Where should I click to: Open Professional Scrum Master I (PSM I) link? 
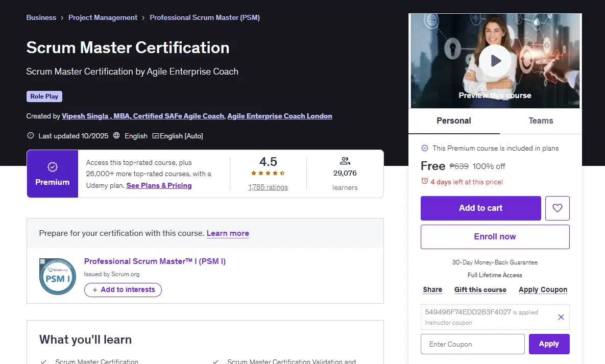(155, 261)
